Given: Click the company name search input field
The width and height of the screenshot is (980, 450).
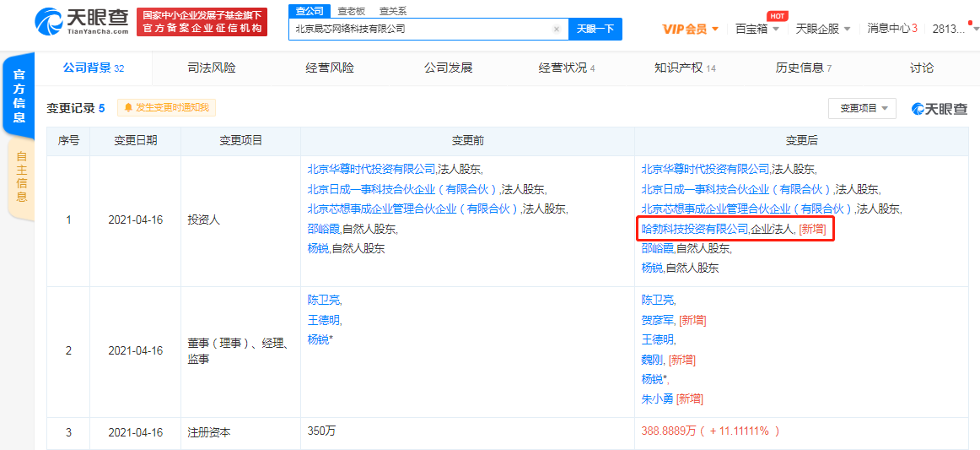Looking at the screenshot, I should tap(428, 29).
